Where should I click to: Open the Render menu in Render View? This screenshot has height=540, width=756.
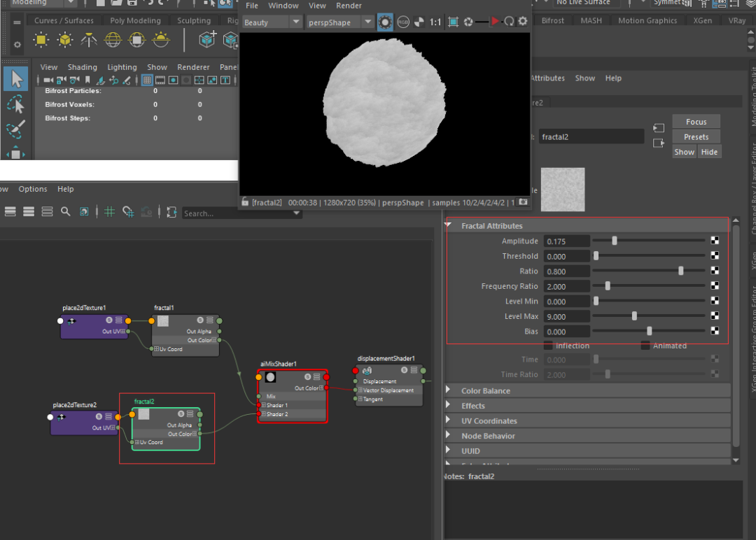tap(349, 6)
